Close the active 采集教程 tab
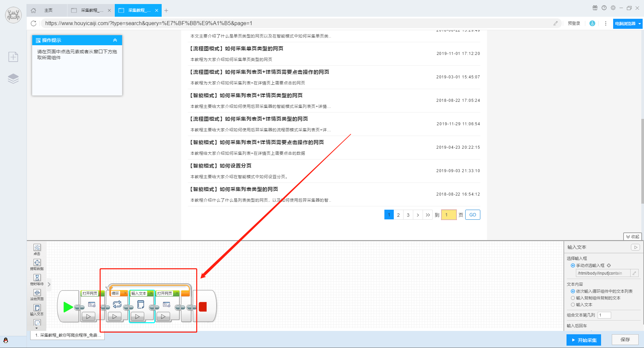644x348 pixels. click(157, 10)
